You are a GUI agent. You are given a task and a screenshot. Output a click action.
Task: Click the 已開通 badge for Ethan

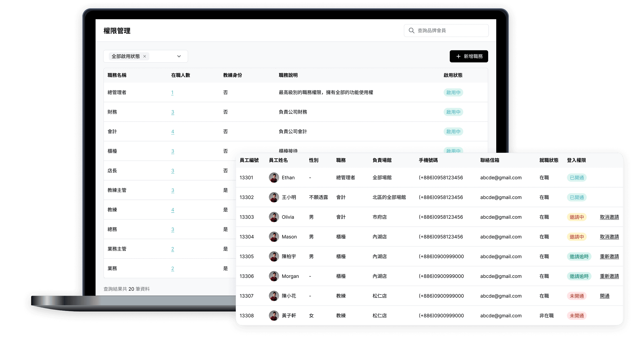[576, 177]
